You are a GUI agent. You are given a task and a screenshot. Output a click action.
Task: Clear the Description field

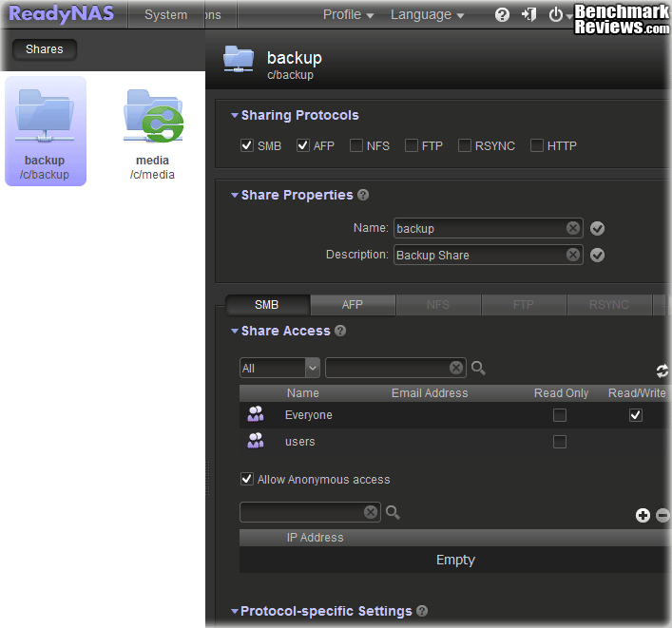click(x=573, y=255)
